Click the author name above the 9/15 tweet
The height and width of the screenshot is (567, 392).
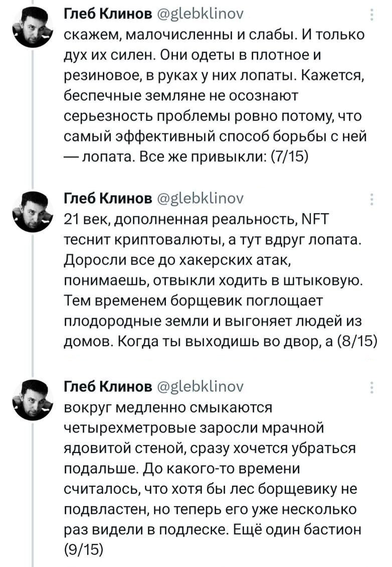point(108,386)
